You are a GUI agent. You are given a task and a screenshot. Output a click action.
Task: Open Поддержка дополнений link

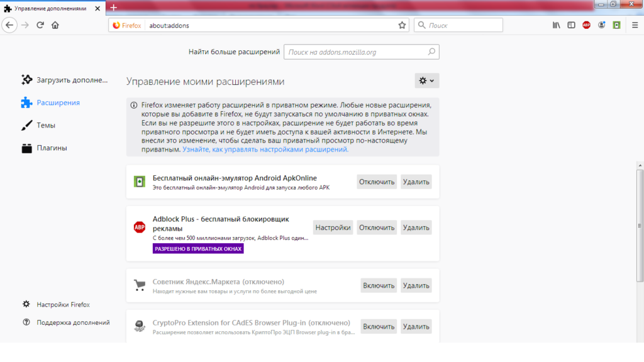point(66,322)
